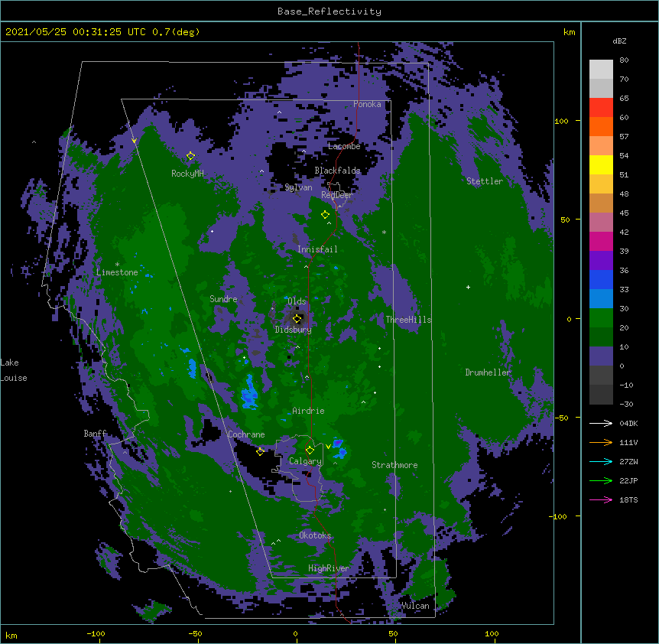Click the magenta 18TS arrow in legend

point(601,499)
